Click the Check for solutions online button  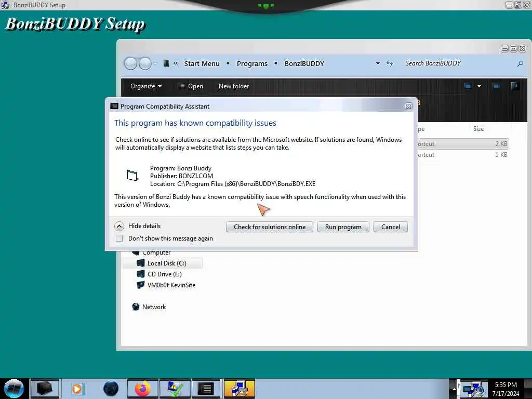click(x=270, y=227)
